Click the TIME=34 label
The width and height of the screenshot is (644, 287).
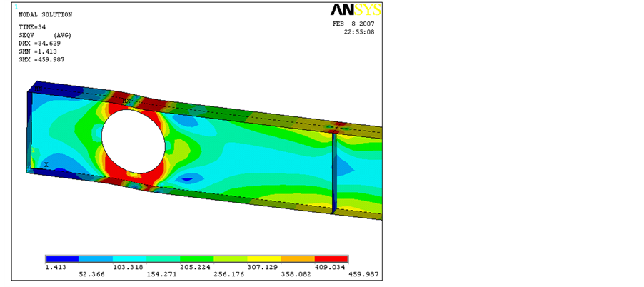(x=32, y=27)
